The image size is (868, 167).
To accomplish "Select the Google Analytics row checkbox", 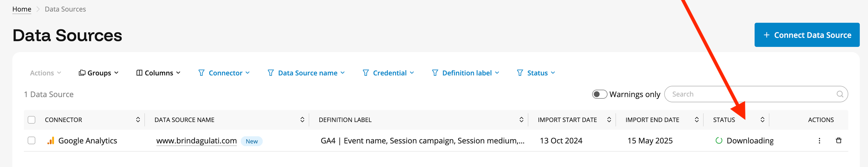I will click(32, 140).
